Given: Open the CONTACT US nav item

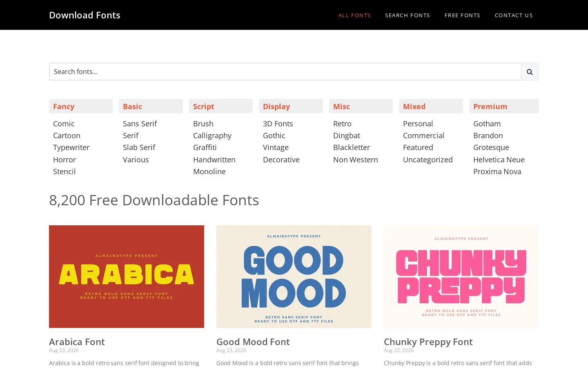Looking at the screenshot, I should 514,15.
